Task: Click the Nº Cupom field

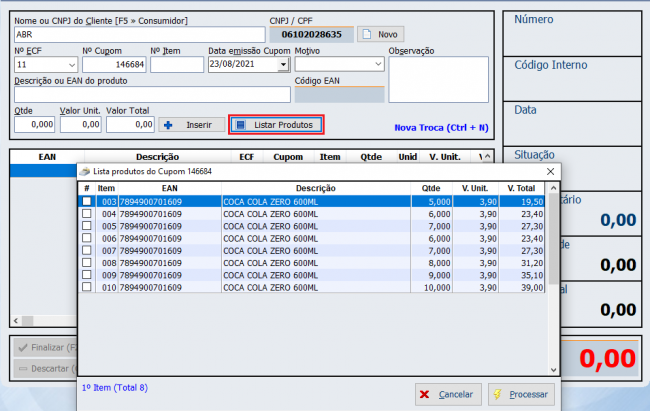Action: click(x=114, y=65)
